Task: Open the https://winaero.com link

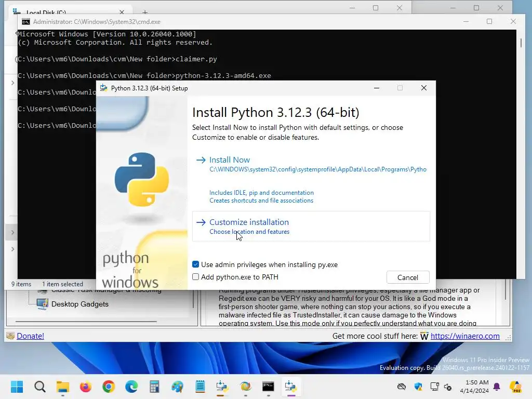Action: point(465,336)
